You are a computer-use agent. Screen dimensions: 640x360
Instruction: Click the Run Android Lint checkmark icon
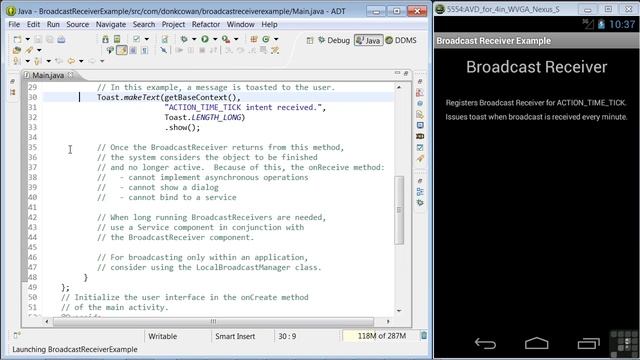click(137, 39)
